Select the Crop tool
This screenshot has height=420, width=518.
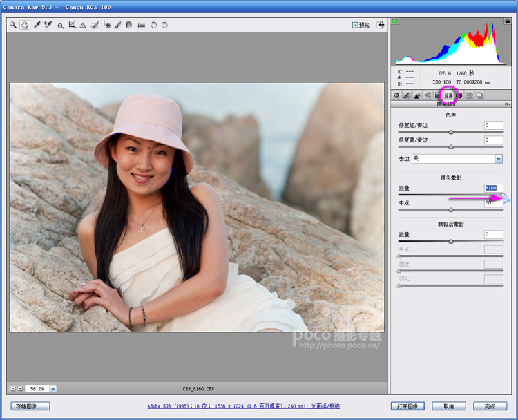pos(72,25)
